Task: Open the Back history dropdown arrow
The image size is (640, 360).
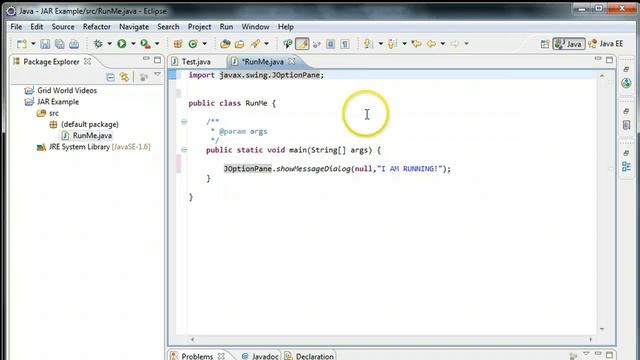Action: point(442,44)
